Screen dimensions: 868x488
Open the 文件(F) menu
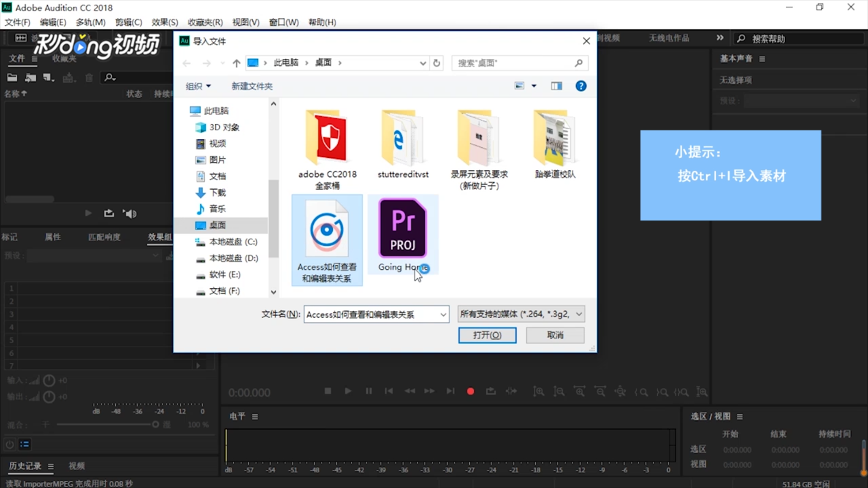coord(18,22)
